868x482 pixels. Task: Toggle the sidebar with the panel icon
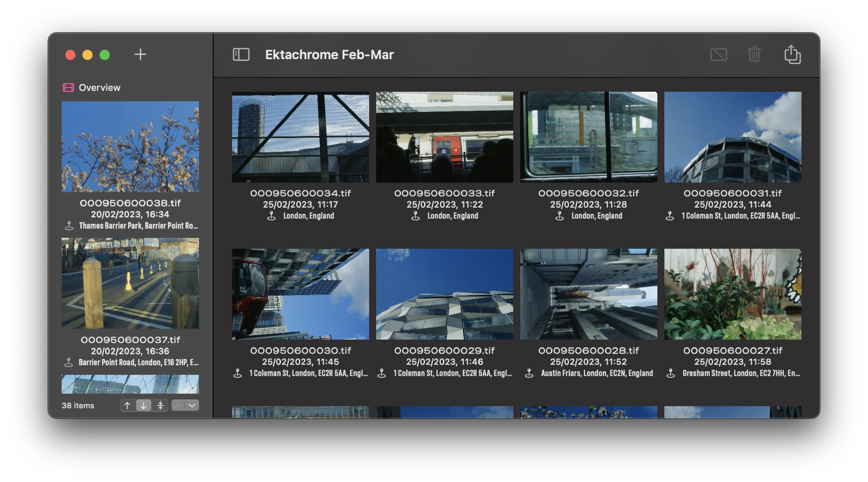tap(241, 55)
